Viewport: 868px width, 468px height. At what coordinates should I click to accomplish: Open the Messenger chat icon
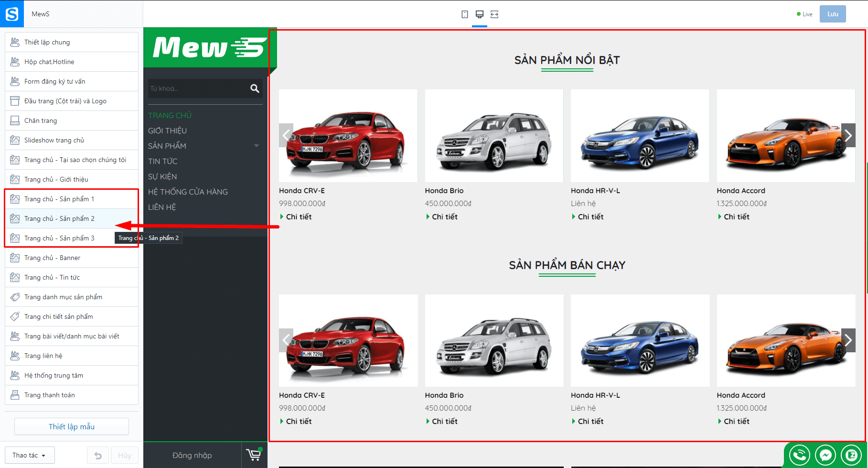tap(825, 455)
